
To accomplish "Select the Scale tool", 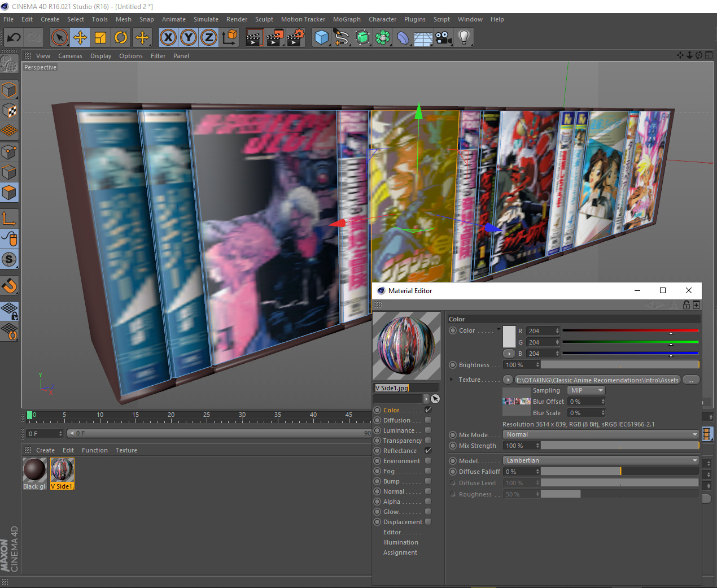I will [x=100, y=38].
